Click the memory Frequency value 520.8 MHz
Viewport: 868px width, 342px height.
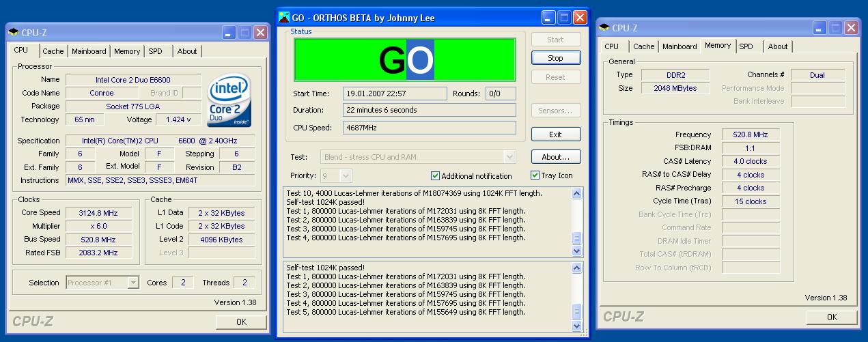(751, 134)
